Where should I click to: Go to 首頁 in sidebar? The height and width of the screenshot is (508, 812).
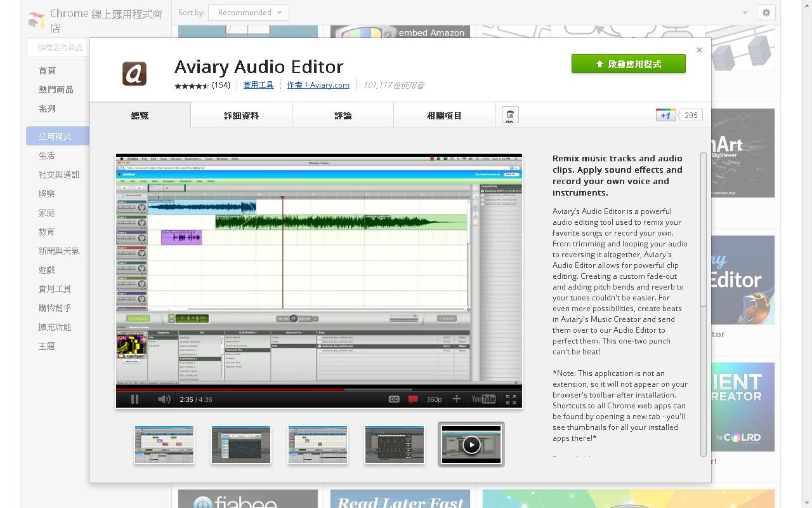(47, 70)
